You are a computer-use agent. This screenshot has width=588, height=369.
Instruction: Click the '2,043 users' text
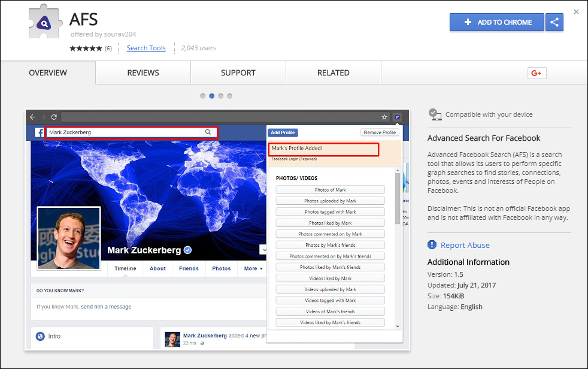pyautogui.click(x=198, y=48)
